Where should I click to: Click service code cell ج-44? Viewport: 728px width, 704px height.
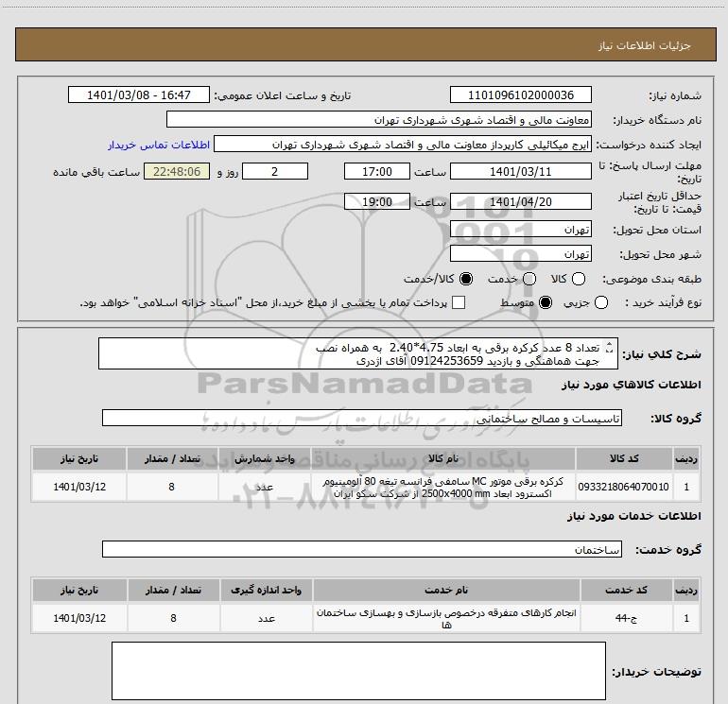pyautogui.click(x=626, y=618)
